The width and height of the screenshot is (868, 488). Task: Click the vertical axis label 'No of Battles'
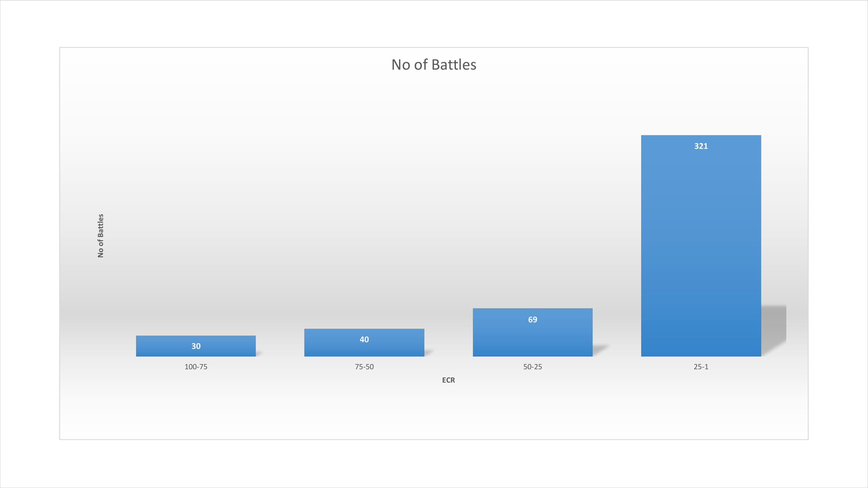(x=101, y=236)
